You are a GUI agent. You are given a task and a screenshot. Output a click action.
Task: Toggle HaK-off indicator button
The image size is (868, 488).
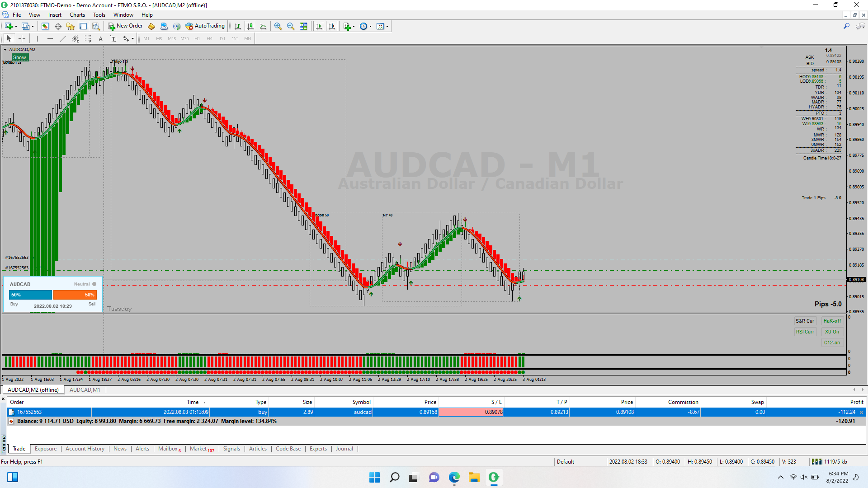832,321
